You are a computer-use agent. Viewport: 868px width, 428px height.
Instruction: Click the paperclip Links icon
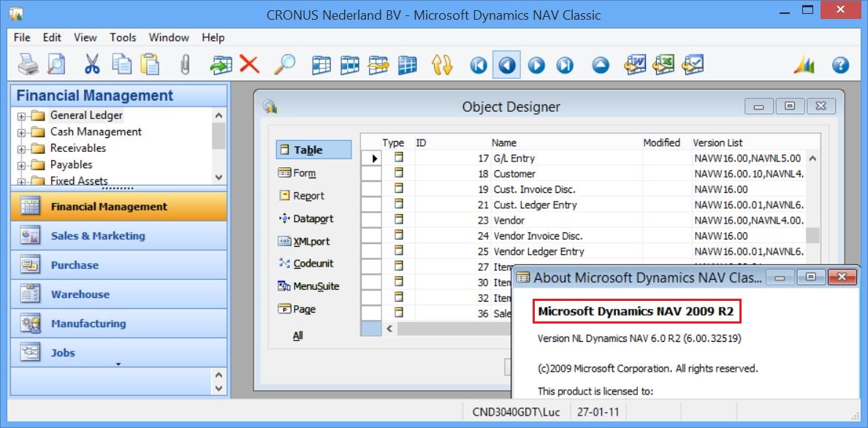(x=186, y=65)
